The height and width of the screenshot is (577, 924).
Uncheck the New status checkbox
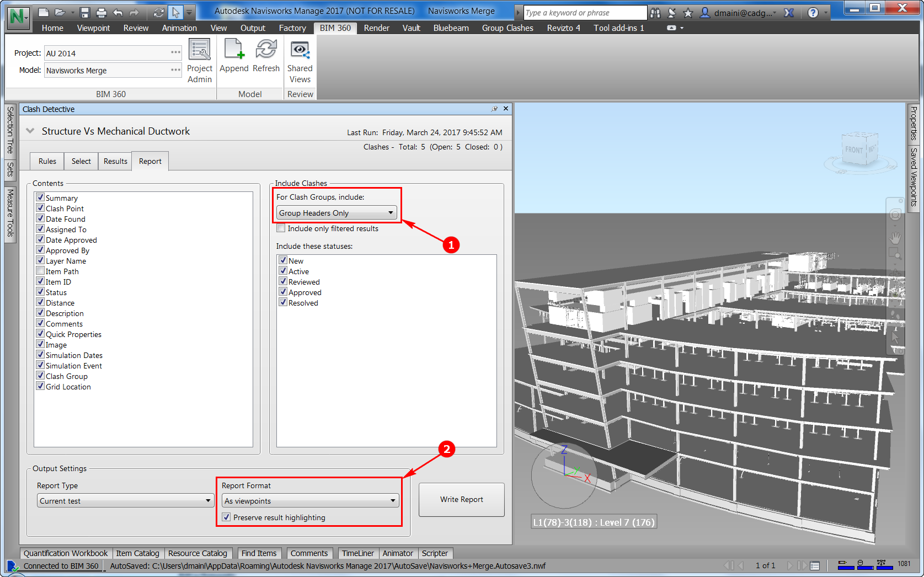[283, 260]
